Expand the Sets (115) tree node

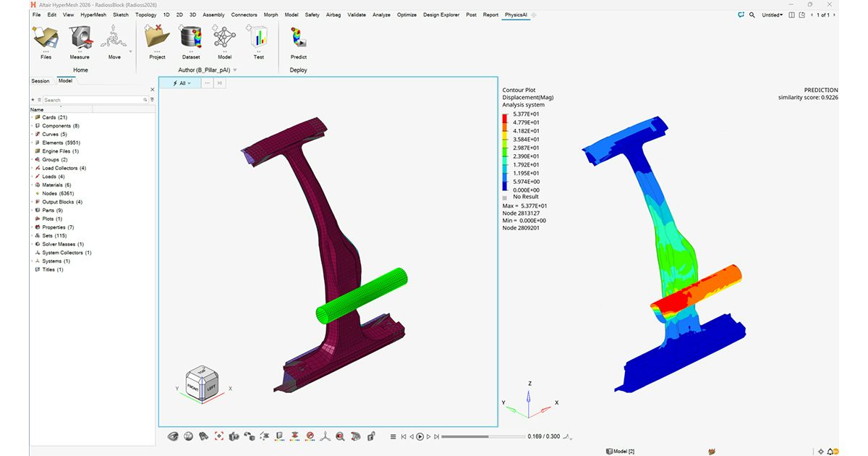click(32, 236)
